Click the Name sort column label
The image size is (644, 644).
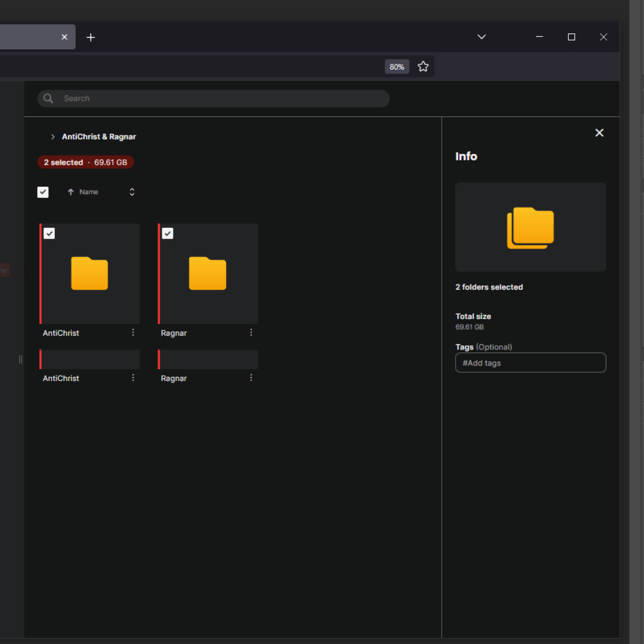[x=89, y=192]
